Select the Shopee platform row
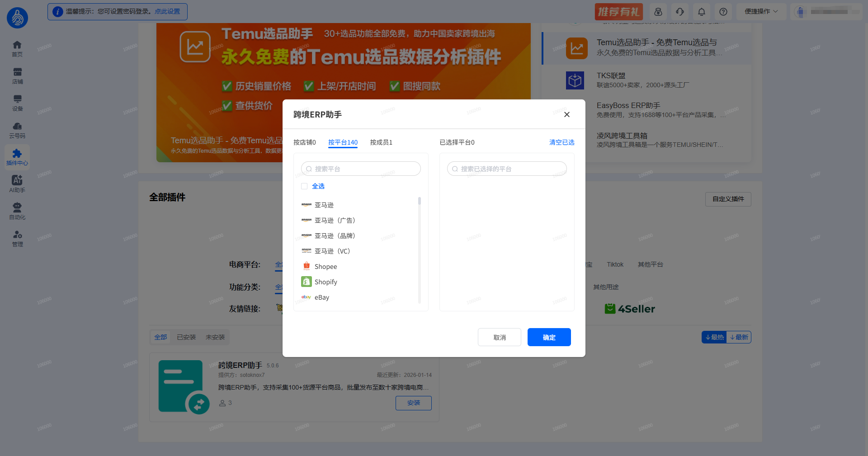This screenshot has width=868, height=456. (358, 266)
